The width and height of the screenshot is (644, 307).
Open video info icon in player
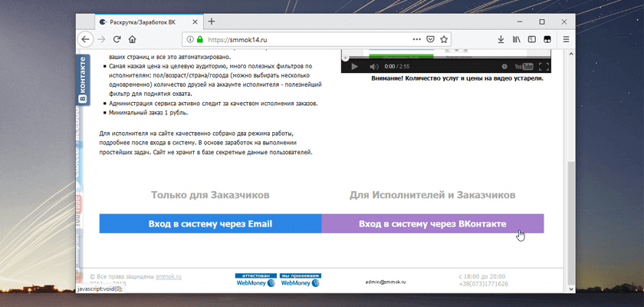(x=504, y=67)
